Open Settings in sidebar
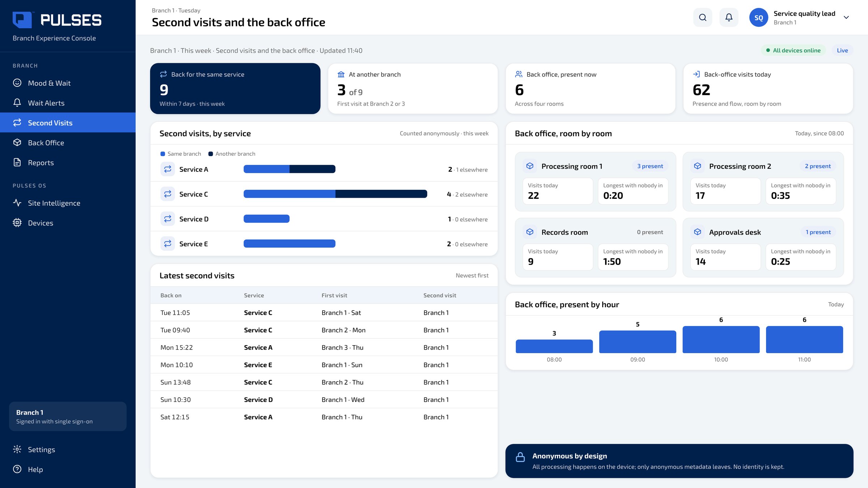Image resolution: width=868 pixels, height=488 pixels. [x=68, y=449]
